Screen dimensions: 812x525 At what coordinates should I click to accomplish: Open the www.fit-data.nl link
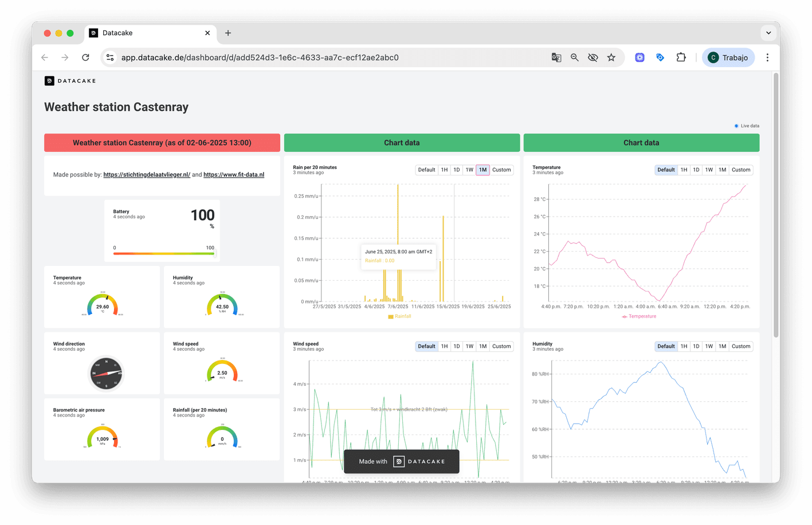tap(234, 175)
